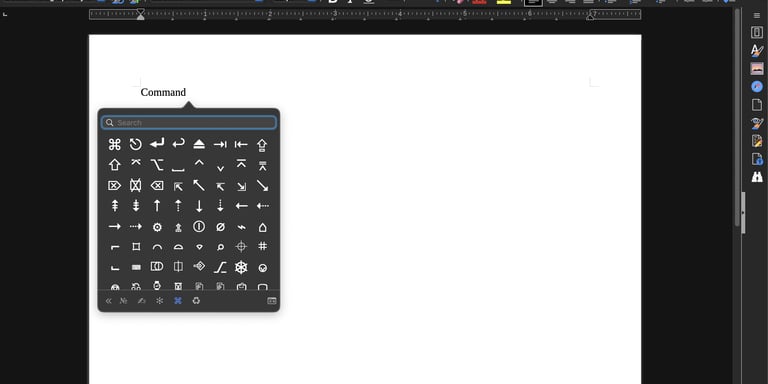
Task: Switch to Letterlike Symbols № category
Action: pos(123,301)
